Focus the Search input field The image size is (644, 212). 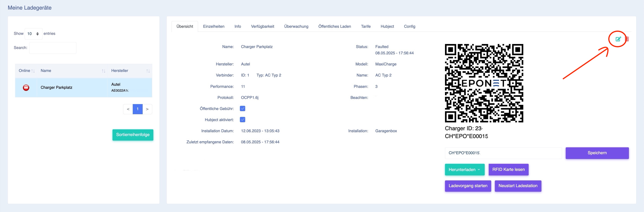pos(53,48)
